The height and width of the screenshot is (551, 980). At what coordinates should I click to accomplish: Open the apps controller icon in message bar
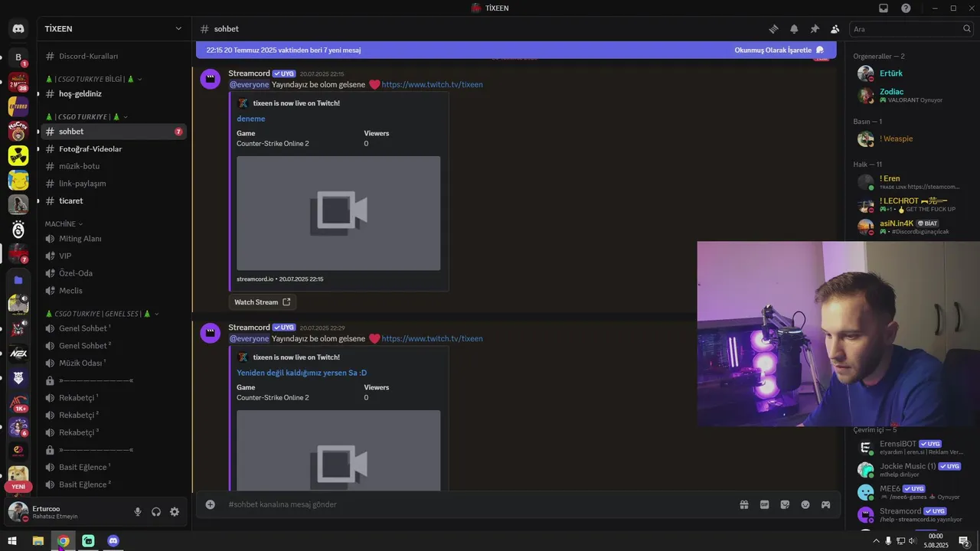[x=826, y=504]
